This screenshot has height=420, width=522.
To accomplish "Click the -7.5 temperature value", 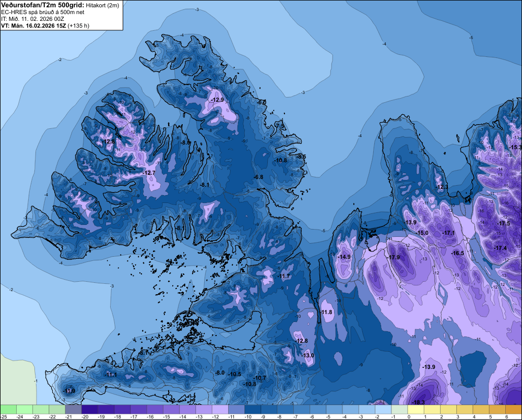I will click(x=280, y=126).
